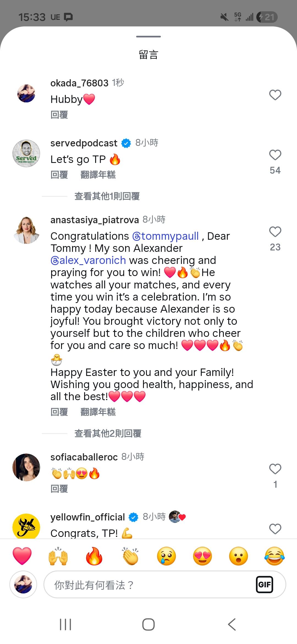This screenshot has width=297, height=644.
Task: Like the okada_76803 Hubby comment
Action: (x=275, y=95)
